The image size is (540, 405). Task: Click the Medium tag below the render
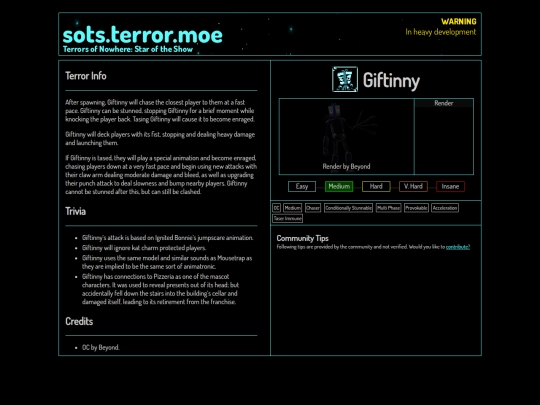pyautogui.click(x=292, y=208)
